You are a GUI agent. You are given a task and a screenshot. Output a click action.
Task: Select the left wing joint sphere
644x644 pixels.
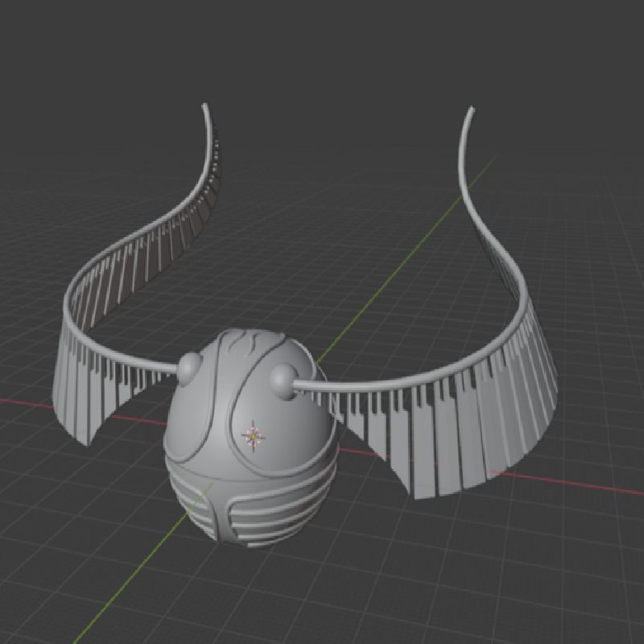tap(190, 368)
